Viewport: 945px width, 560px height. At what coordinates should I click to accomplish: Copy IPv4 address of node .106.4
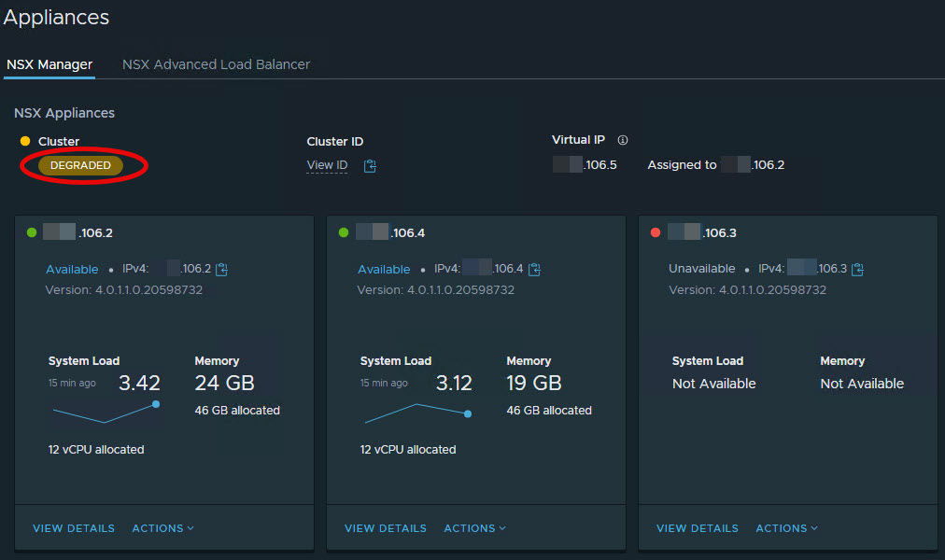(534, 269)
